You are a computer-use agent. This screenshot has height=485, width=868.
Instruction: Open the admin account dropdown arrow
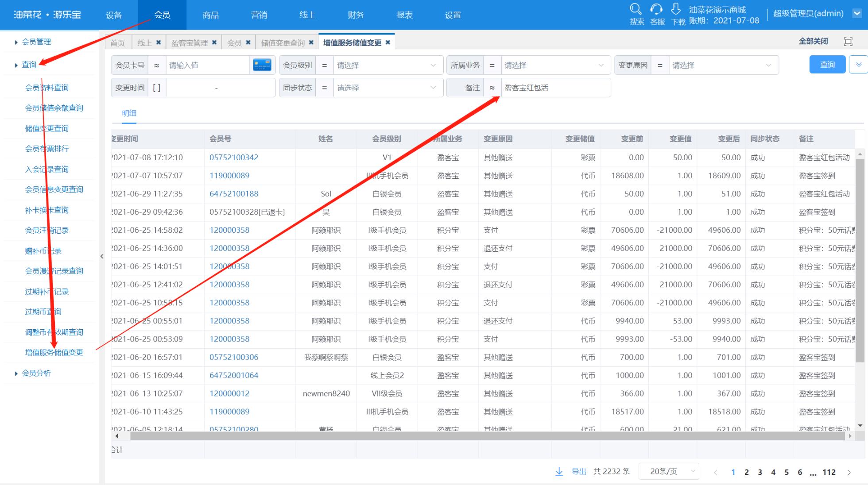coord(857,14)
